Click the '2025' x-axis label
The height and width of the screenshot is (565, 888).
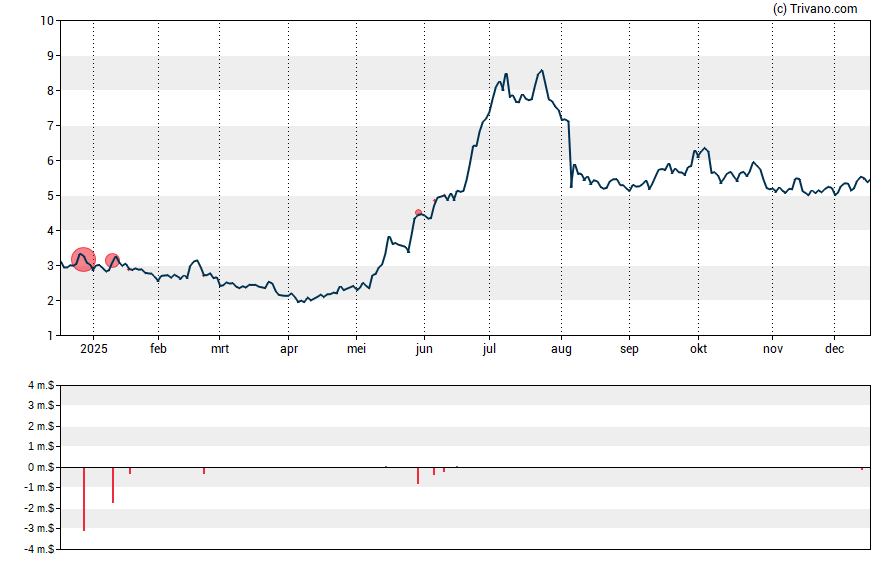pyautogui.click(x=93, y=349)
